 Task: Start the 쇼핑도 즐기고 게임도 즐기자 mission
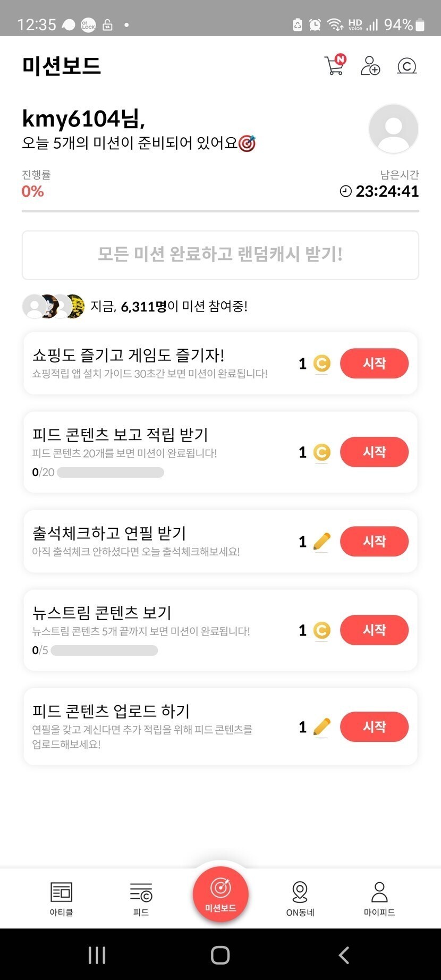(x=374, y=364)
